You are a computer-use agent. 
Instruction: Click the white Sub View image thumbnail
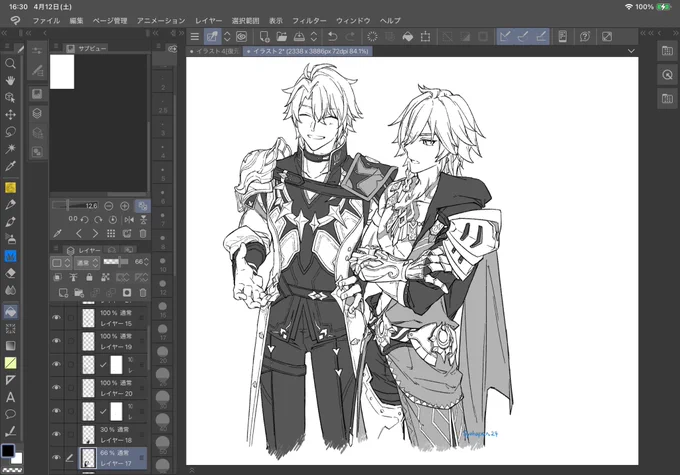pyautogui.click(x=62, y=72)
